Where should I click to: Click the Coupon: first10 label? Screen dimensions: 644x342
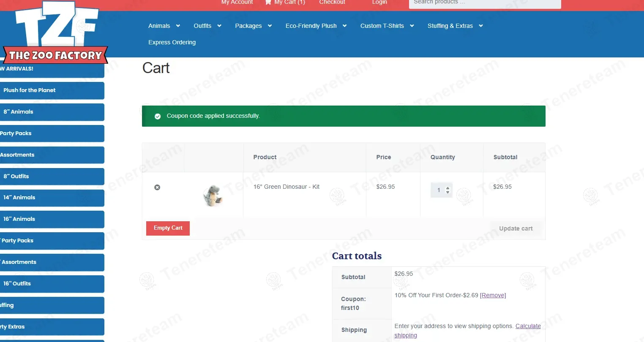pyautogui.click(x=353, y=303)
